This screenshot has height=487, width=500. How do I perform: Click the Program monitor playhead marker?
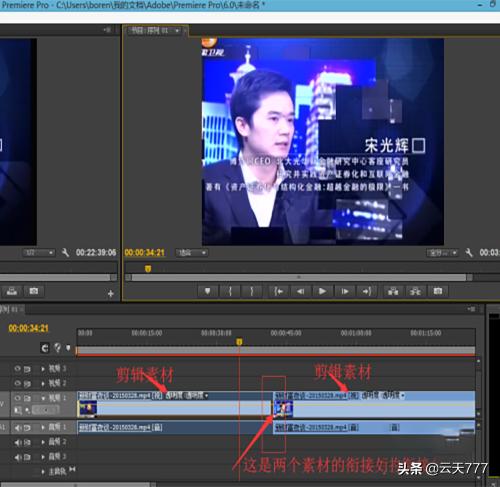148,268
